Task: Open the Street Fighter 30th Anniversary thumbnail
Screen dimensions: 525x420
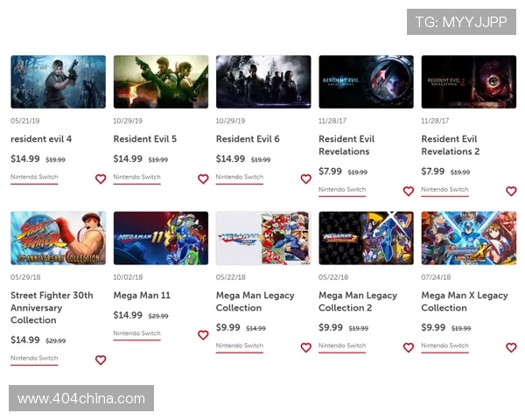Action: 58,238
